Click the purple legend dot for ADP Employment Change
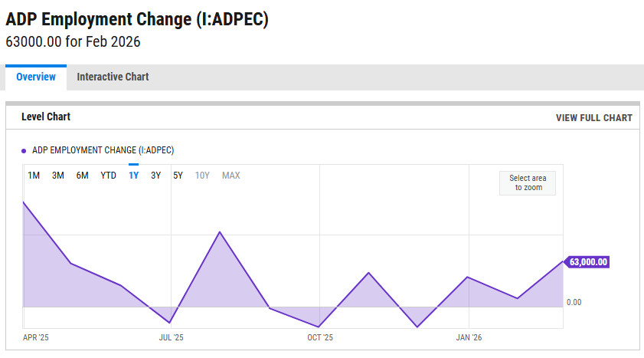644x358 pixels. click(24, 151)
